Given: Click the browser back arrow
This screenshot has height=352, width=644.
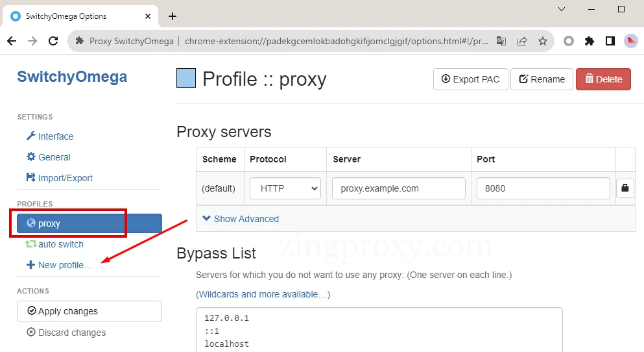Looking at the screenshot, I should coord(12,41).
